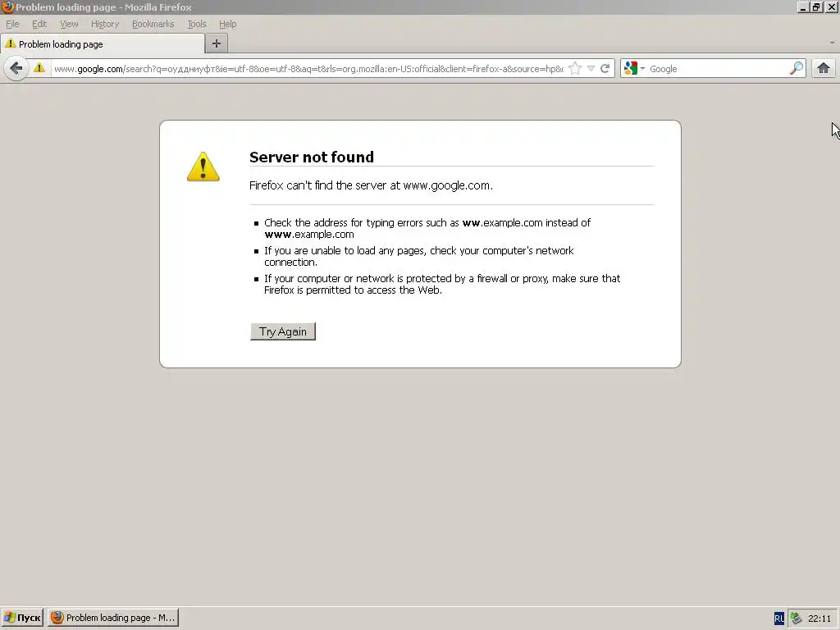Open the Пуск start button
The height and width of the screenshot is (630, 840).
click(22, 618)
